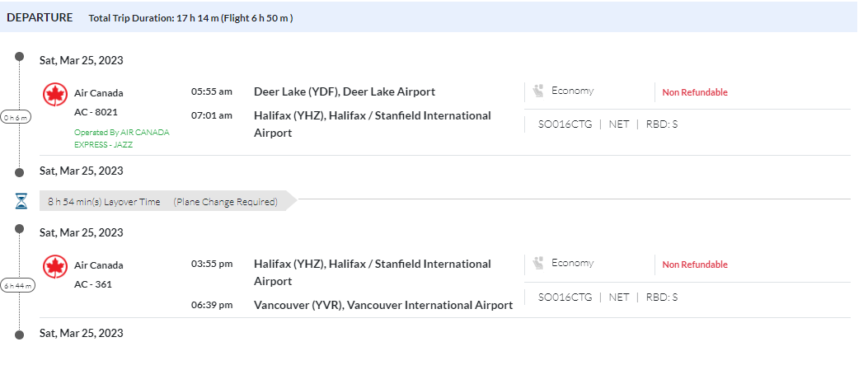Click the Air Canada logo for flight AC-361
The height and width of the screenshot is (384, 868).
click(55, 267)
